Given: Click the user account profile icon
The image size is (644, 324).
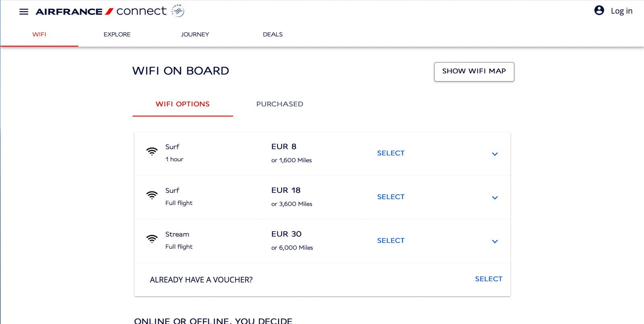Looking at the screenshot, I should pos(599,10).
